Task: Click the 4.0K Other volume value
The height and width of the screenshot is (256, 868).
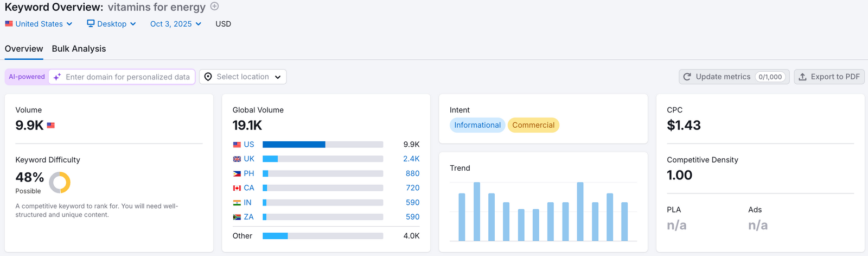Action: (x=411, y=236)
